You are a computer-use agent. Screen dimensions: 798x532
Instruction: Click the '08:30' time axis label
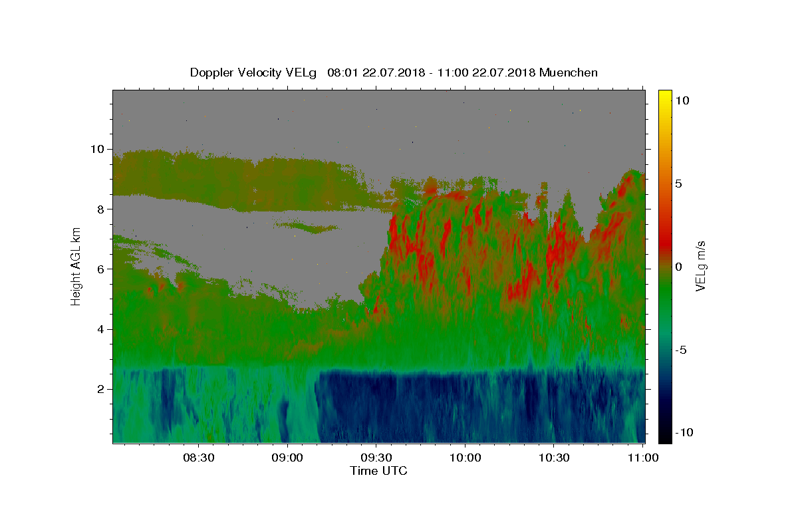(x=198, y=458)
